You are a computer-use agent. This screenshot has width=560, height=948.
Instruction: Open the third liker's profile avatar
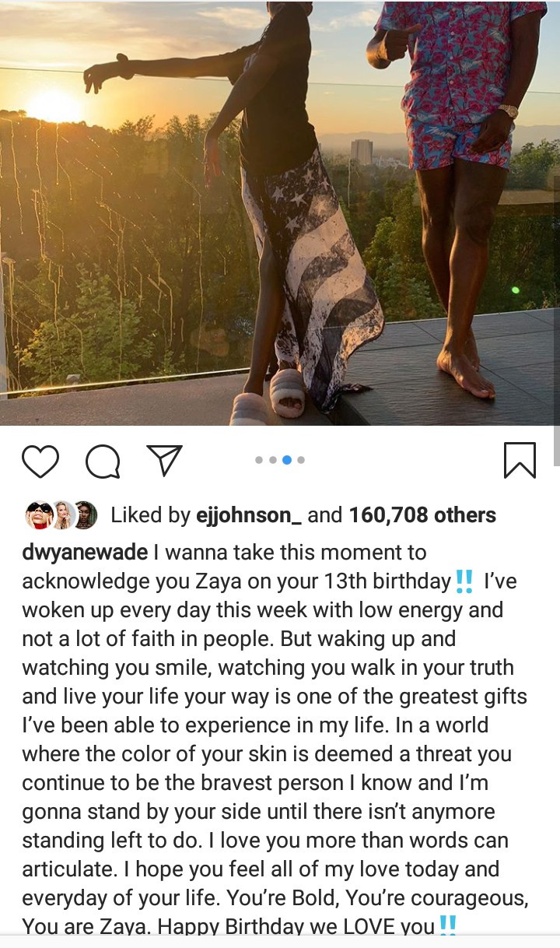[85, 515]
